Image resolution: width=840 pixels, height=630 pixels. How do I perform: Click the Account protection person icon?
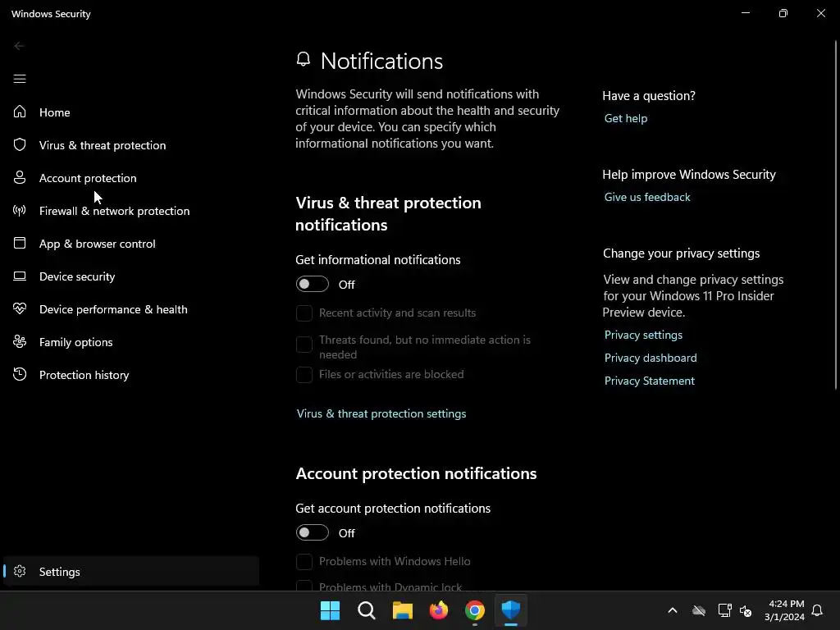(x=20, y=177)
